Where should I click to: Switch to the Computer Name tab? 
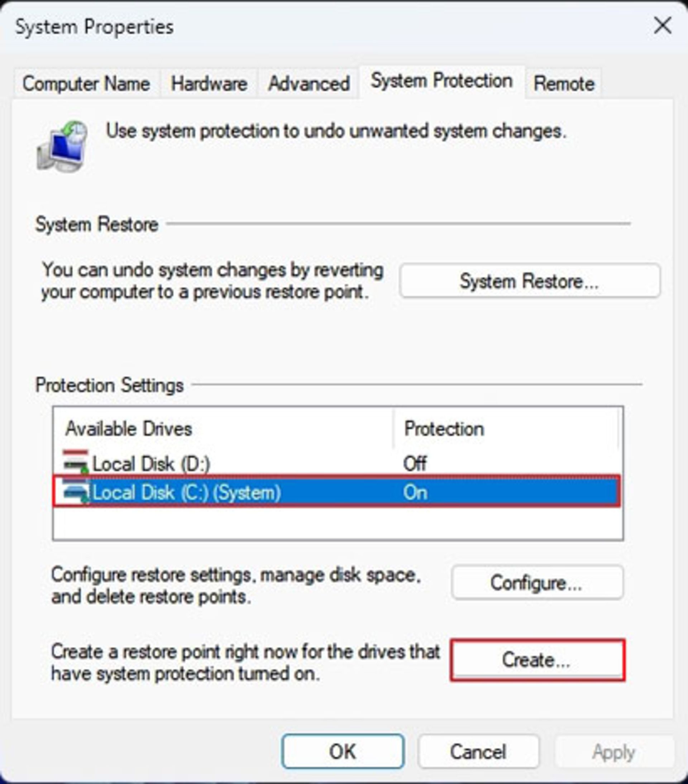(86, 83)
